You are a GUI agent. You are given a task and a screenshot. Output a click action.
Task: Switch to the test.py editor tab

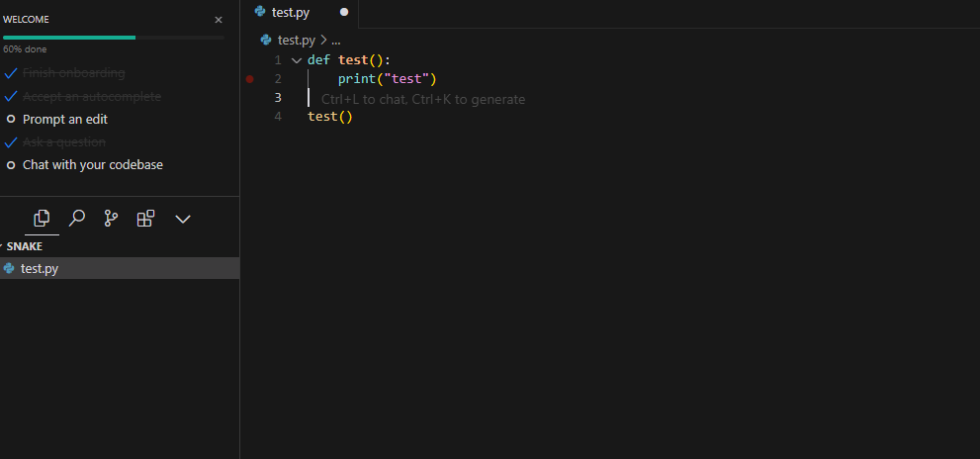(291, 13)
